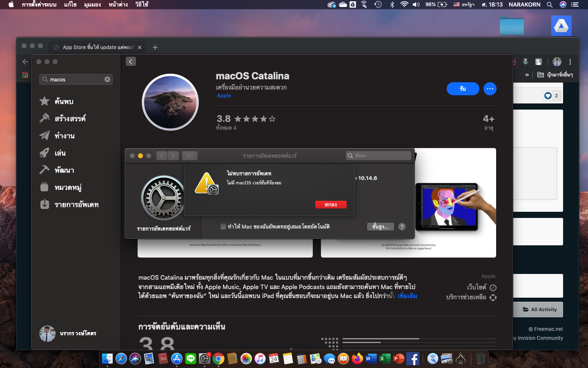
Task: Open the Freemac.net footer link
Action: point(546,329)
